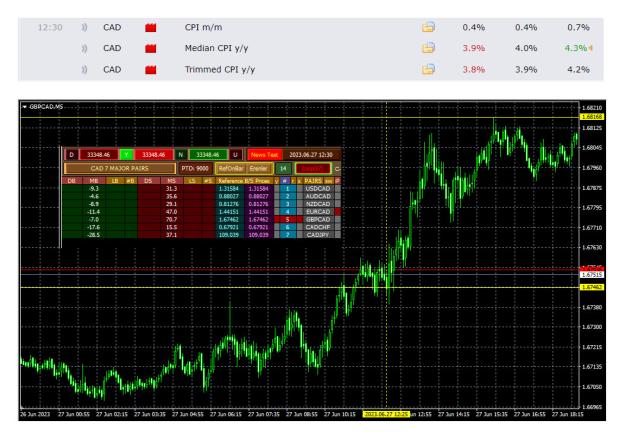
Task: Select the RefOnBar option
Action: pos(231,168)
